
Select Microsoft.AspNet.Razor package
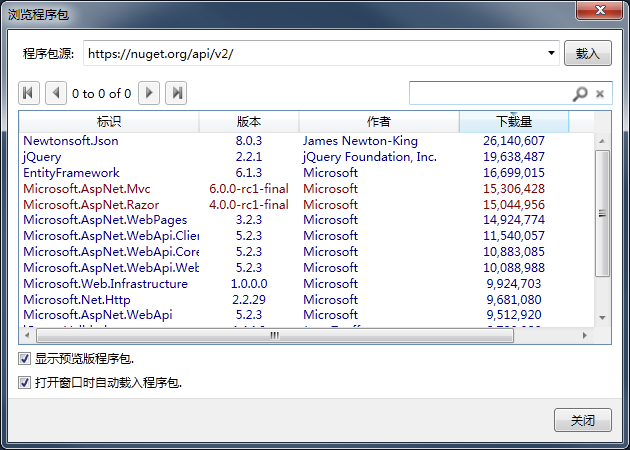pyautogui.click(x=91, y=205)
